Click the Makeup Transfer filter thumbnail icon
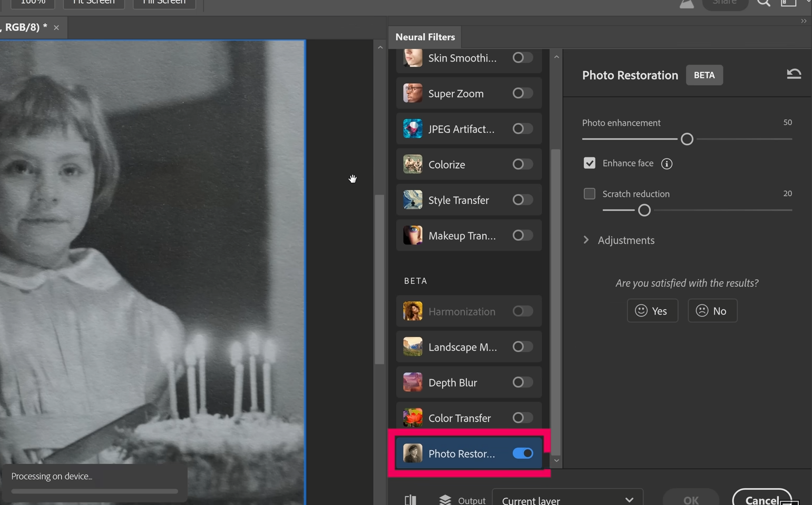812x505 pixels. tap(412, 235)
